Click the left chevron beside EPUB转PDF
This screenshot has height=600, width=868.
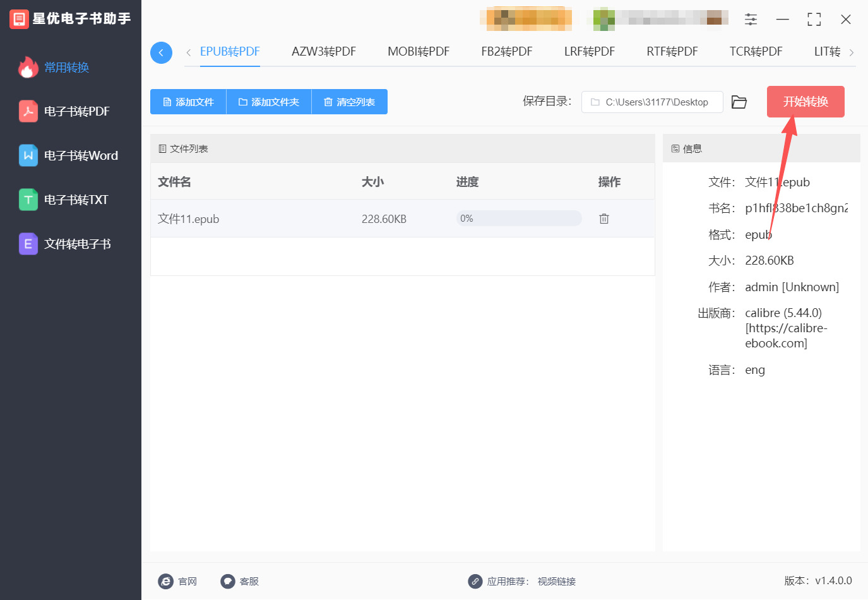(187, 52)
